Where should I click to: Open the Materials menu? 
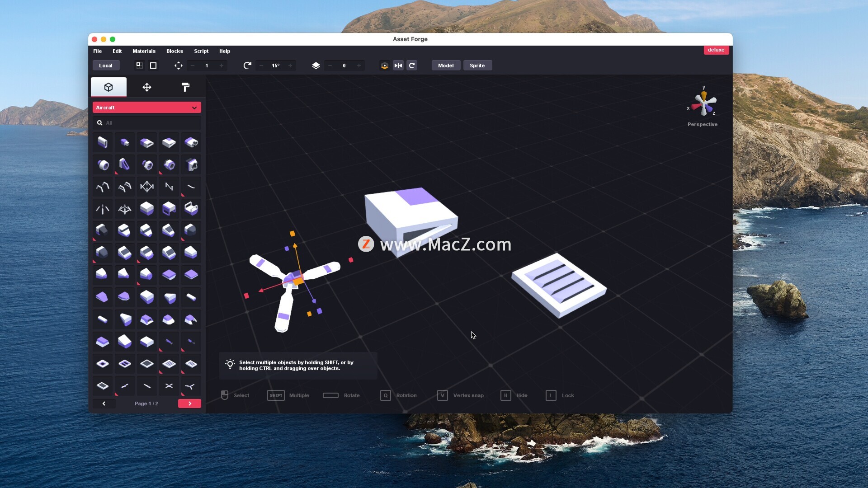144,51
